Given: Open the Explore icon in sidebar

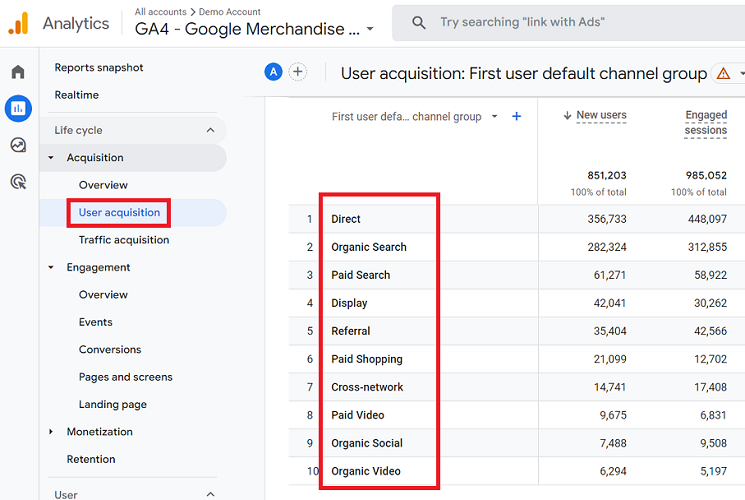Looking at the screenshot, I should click(18, 145).
